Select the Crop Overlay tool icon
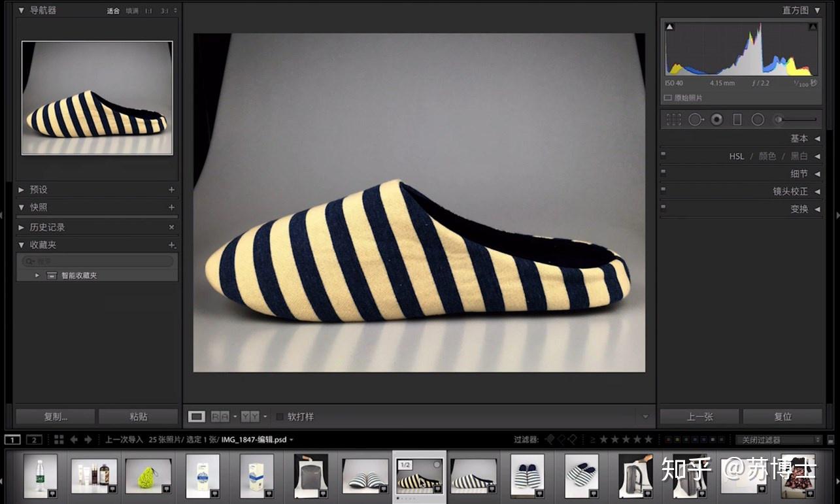 pyautogui.click(x=673, y=120)
